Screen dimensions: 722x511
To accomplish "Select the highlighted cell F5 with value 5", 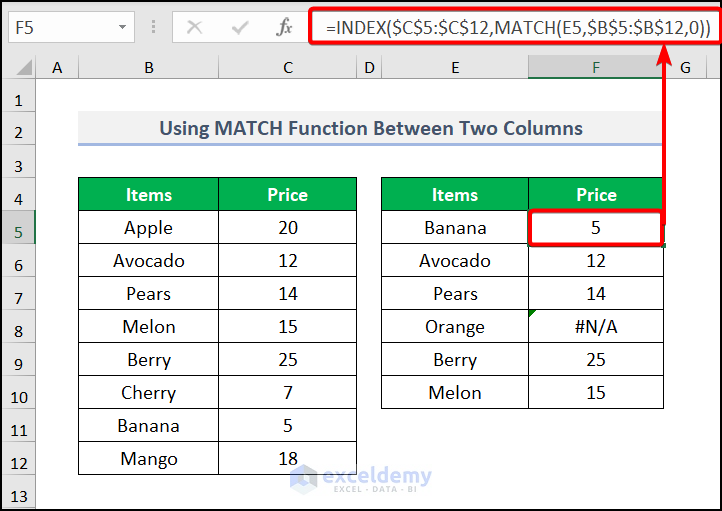I will pyautogui.click(x=596, y=228).
